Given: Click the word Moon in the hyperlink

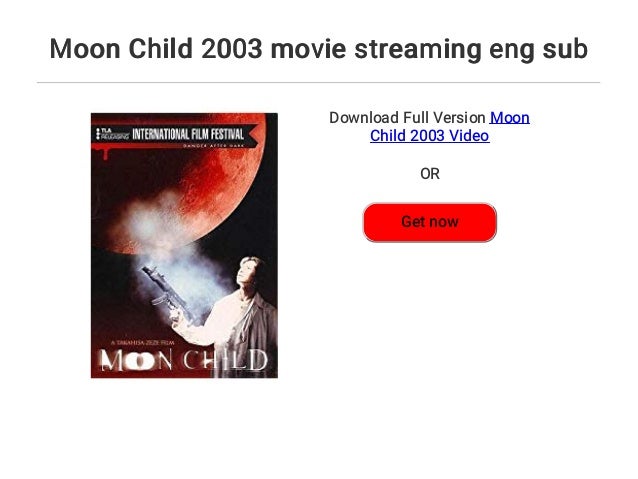Looking at the screenshot, I should [x=509, y=118].
